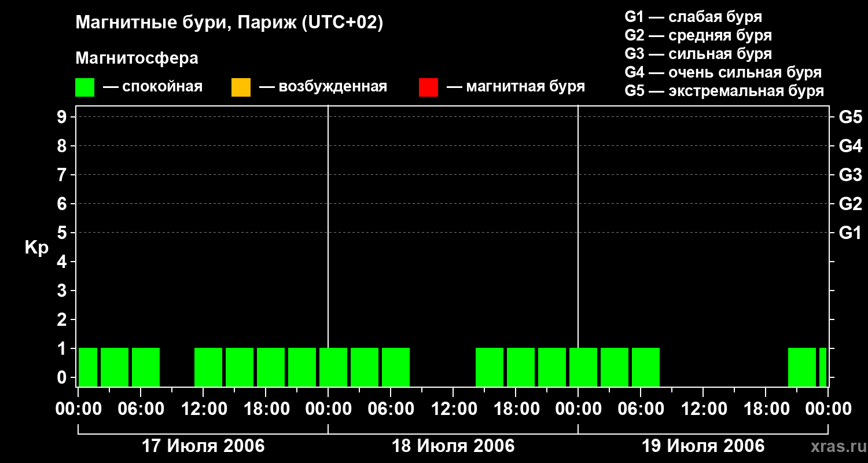Click the '06:00' time label for 19 Июля
Image resolution: width=868 pixels, height=463 pixels.
[x=641, y=409]
